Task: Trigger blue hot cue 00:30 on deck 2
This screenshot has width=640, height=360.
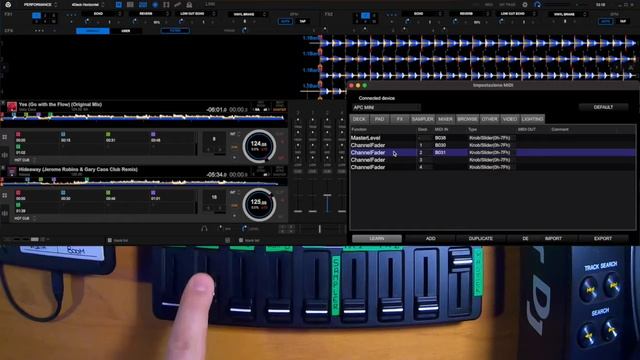Action: pos(63,193)
